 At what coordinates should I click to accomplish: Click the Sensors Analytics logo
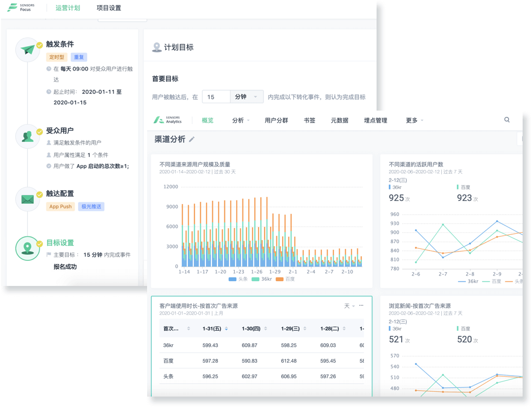pyautogui.click(x=168, y=120)
